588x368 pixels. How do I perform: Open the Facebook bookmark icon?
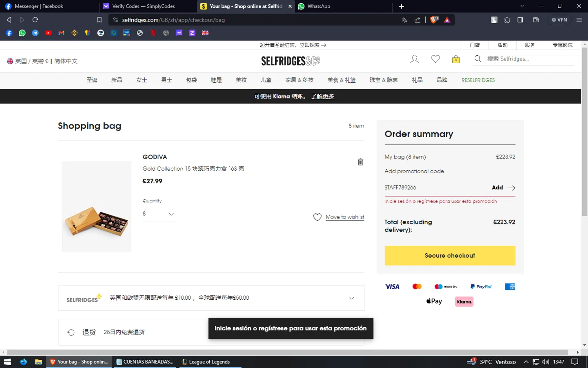(x=9, y=33)
